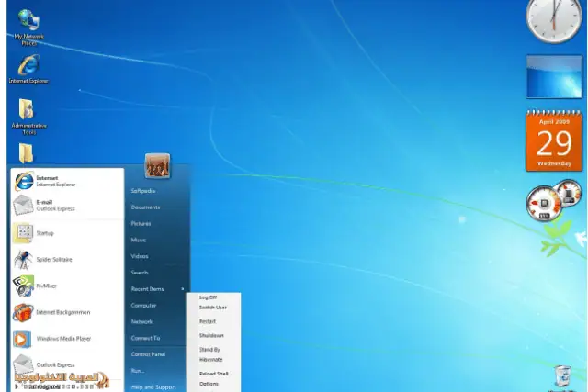
Task: Open NvMixer from its icon
Action: (x=23, y=286)
